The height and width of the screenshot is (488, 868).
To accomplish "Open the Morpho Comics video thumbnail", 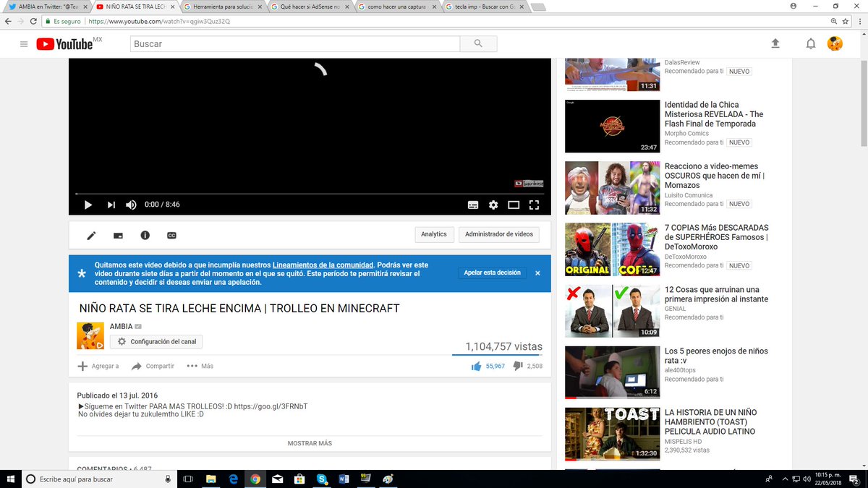I will point(612,126).
